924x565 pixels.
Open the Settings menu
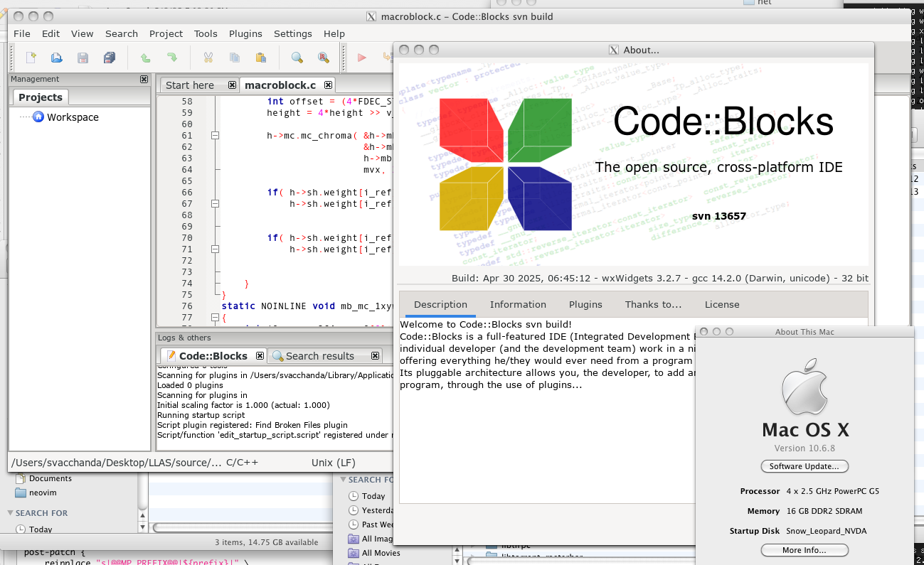[x=293, y=33]
